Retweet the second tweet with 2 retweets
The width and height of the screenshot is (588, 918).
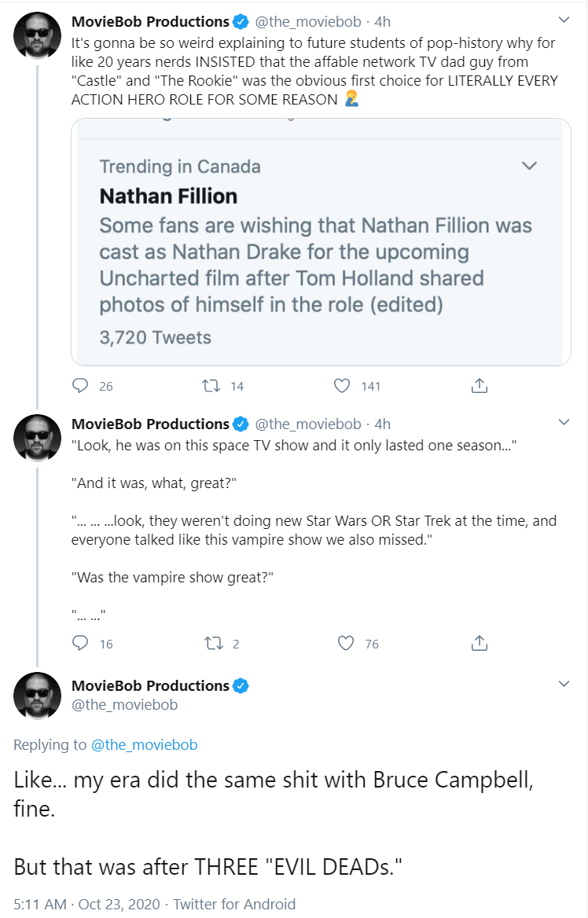(x=213, y=644)
